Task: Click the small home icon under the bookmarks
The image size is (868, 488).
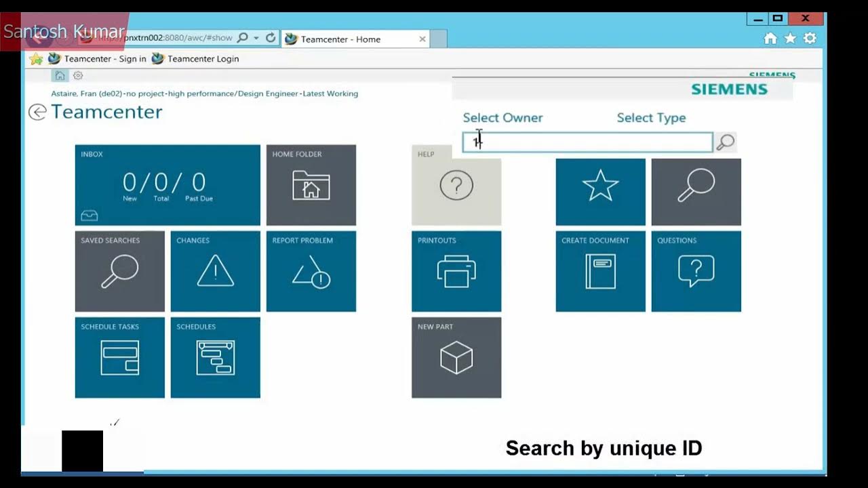Action: coord(60,75)
